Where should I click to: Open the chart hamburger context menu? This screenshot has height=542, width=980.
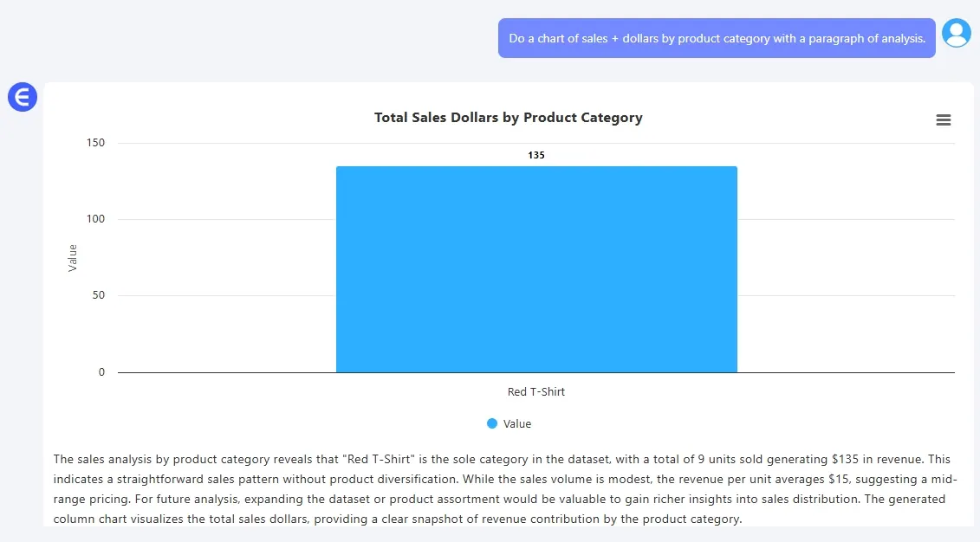pyautogui.click(x=944, y=120)
